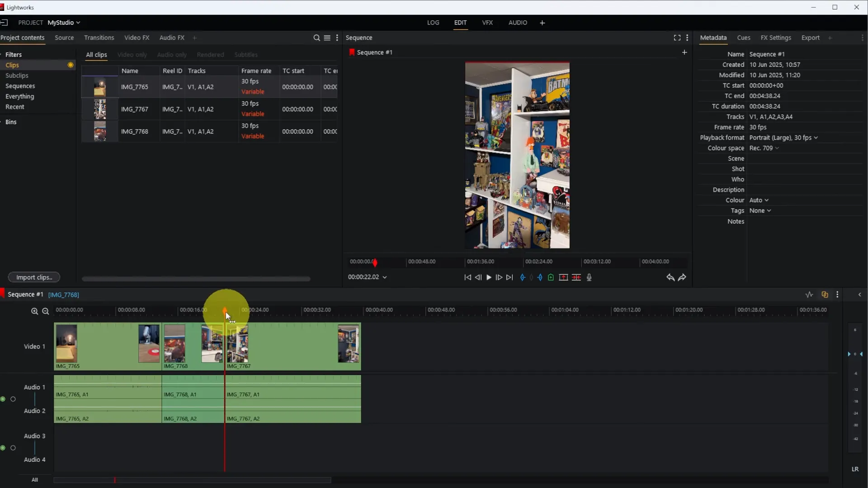Toggle Audio 3 track enable dot

[x=3, y=448]
